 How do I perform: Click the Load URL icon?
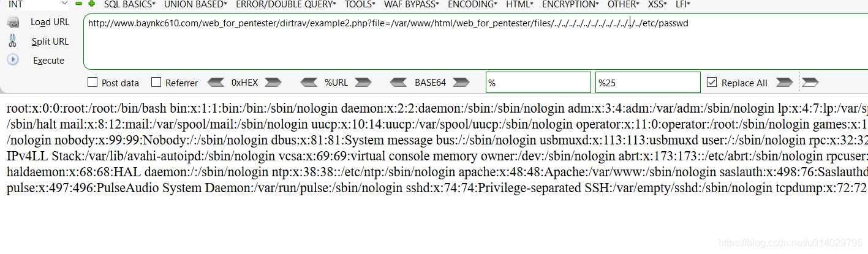tap(13, 23)
